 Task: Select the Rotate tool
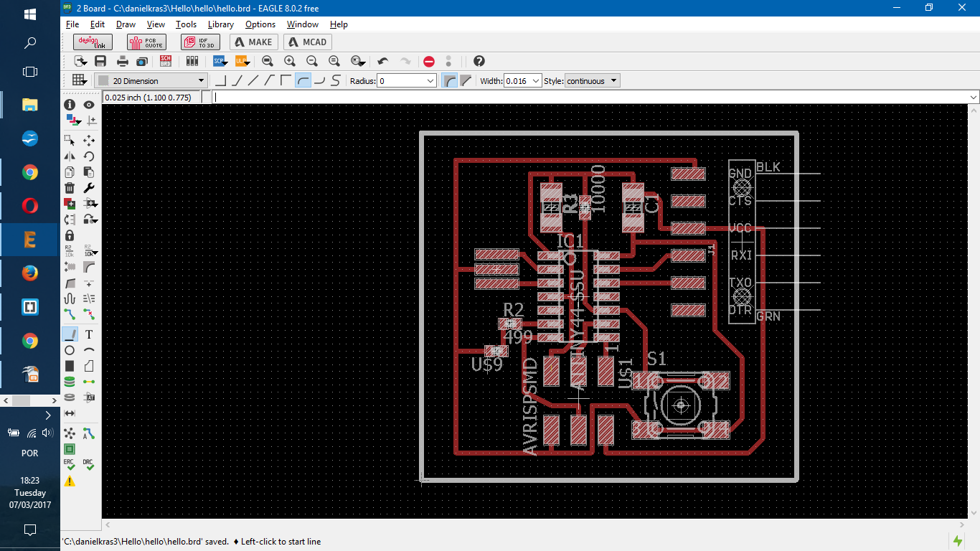(89, 156)
